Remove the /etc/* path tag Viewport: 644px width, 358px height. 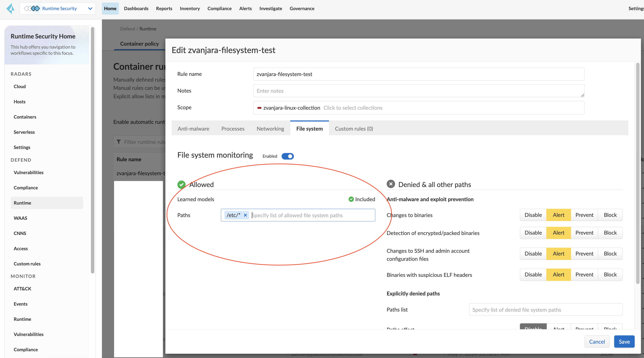(245, 215)
